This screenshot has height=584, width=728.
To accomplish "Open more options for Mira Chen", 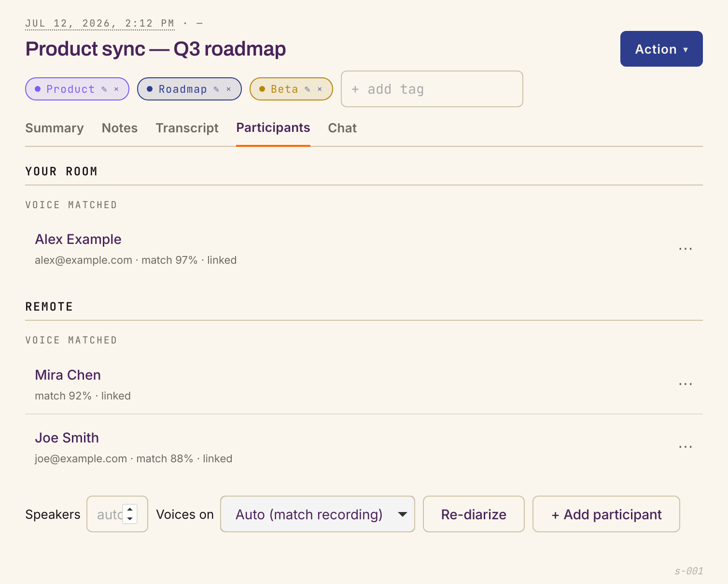I will pyautogui.click(x=686, y=385).
